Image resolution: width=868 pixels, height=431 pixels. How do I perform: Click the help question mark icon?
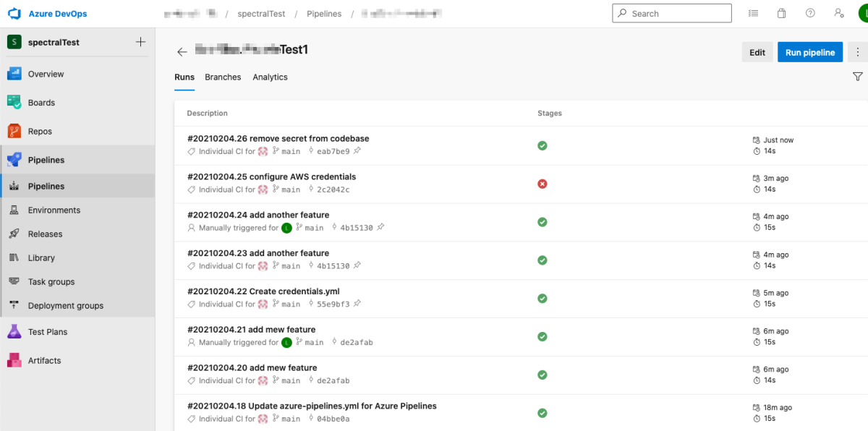tap(810, 13)
